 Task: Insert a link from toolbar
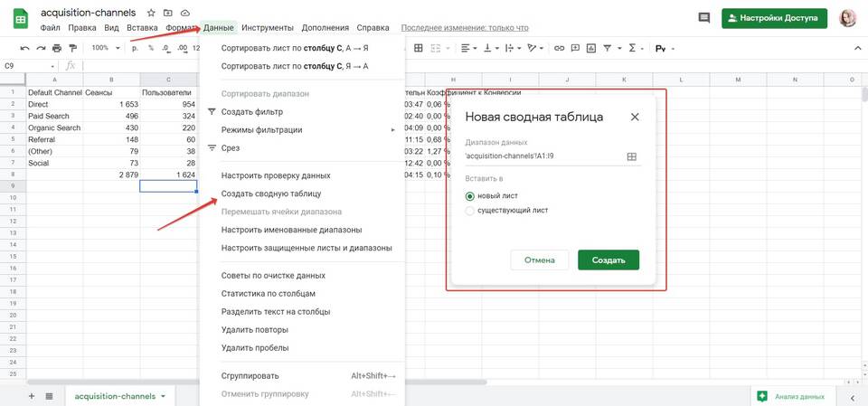[x=559, y=48]
